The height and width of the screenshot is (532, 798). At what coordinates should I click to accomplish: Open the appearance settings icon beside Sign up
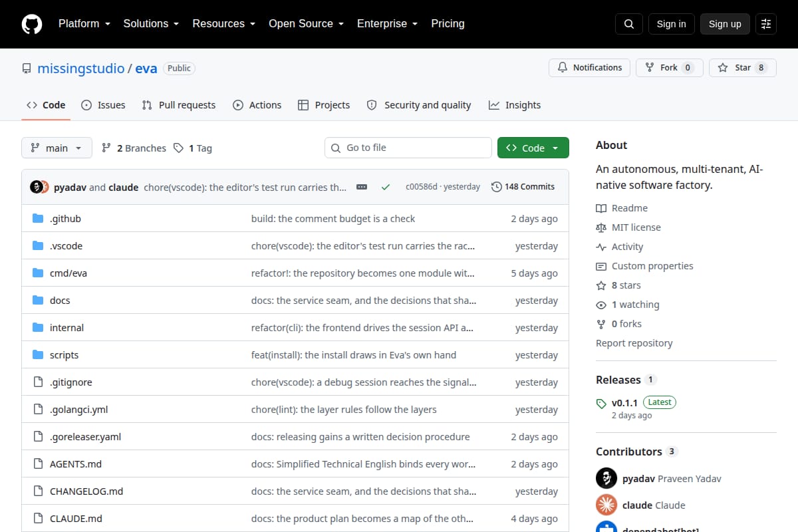click(766, 24)
